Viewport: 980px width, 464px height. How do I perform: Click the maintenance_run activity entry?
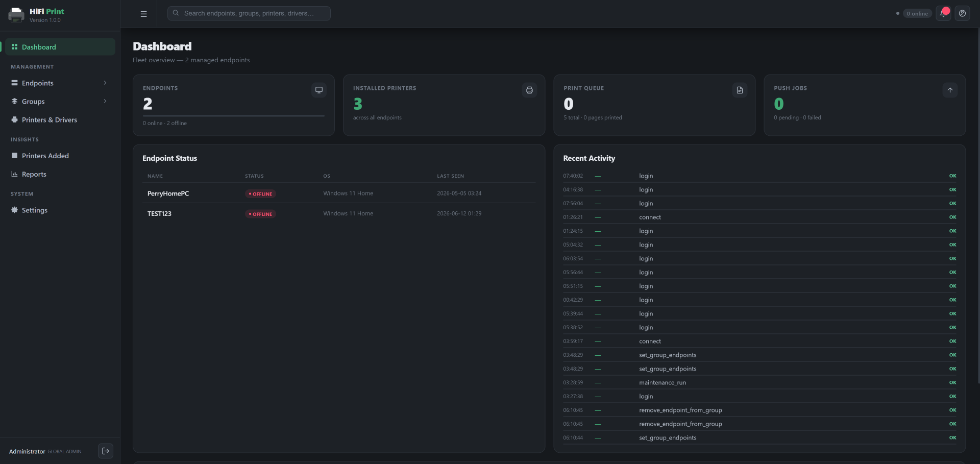759,382
